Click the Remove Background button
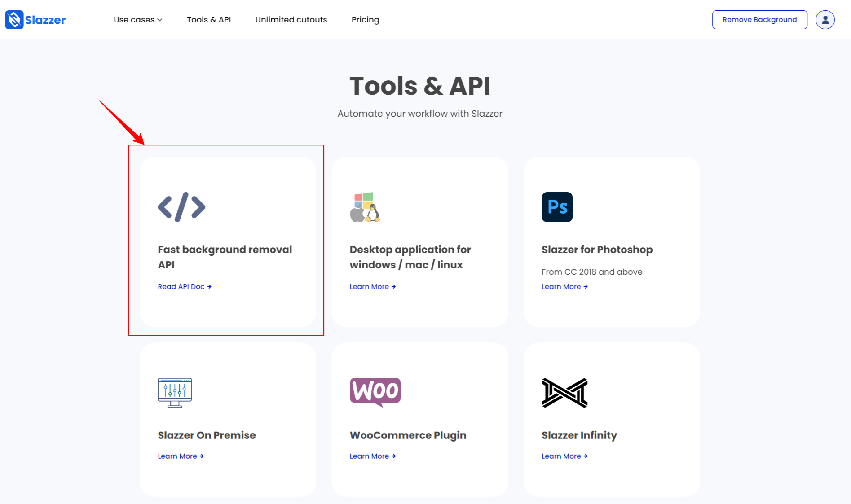 (759, 20)
